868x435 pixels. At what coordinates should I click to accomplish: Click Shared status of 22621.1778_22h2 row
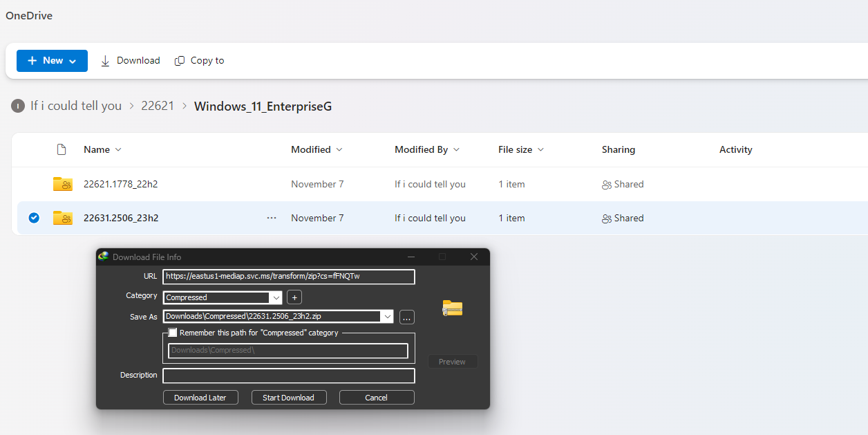(623, 184)
